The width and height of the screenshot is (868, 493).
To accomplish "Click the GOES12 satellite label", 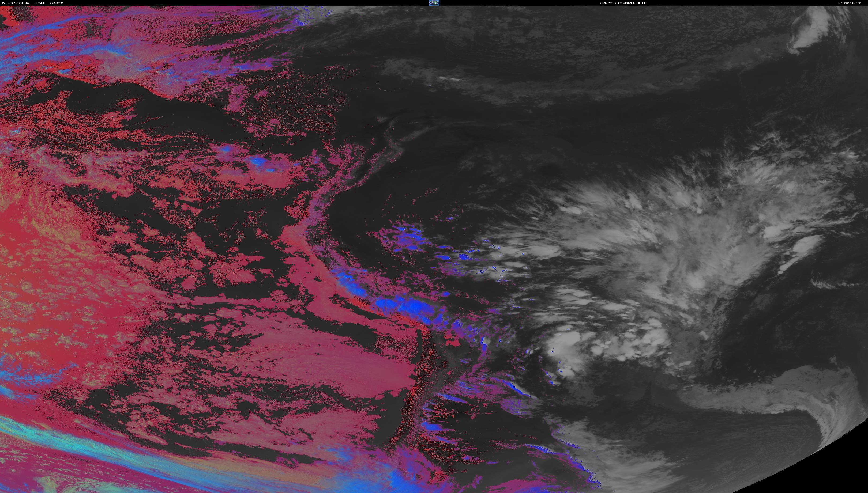I will [x=57, y=3].
